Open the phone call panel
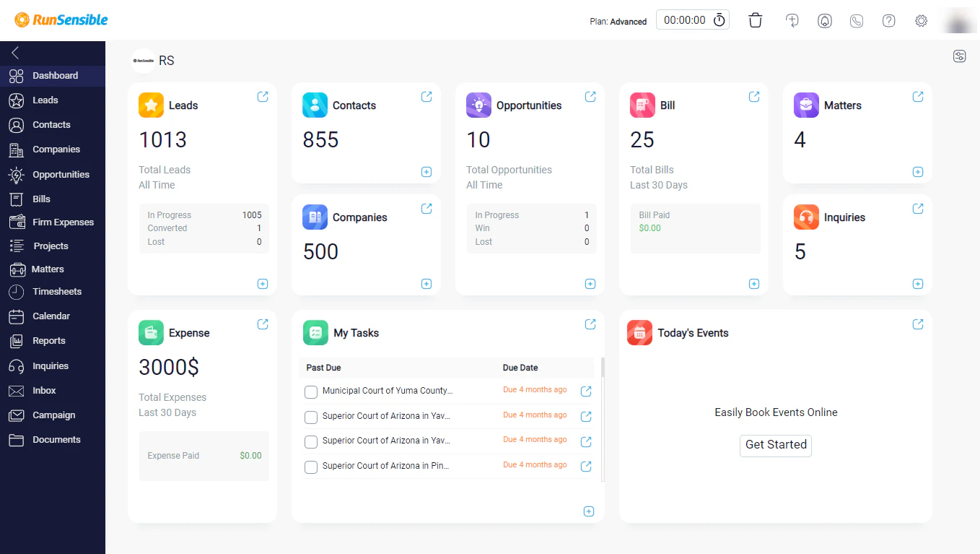 coord(856,20)
